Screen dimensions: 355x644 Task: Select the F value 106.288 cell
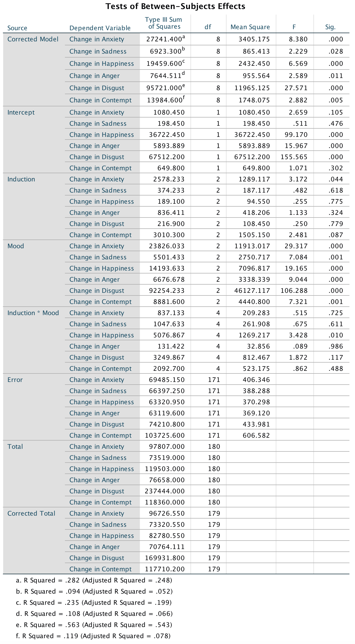[x=294, y=291]
